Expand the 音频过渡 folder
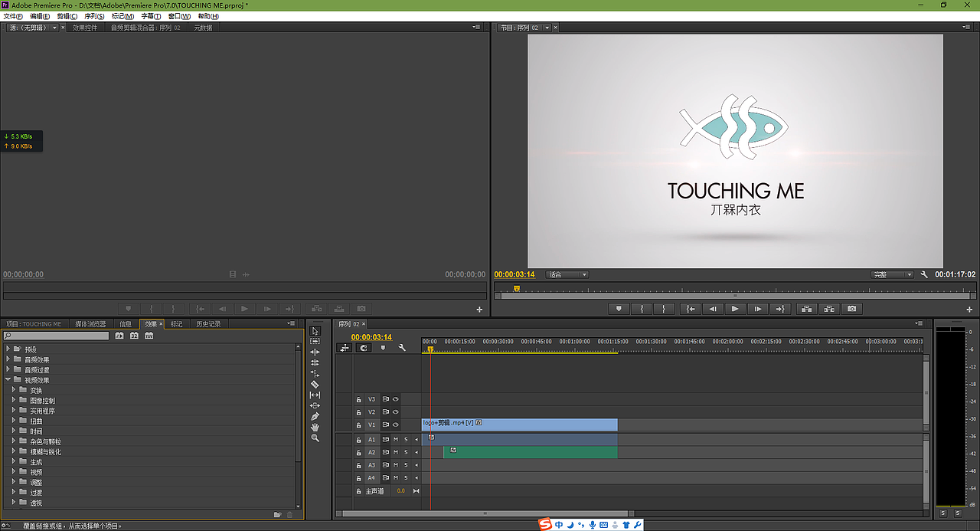Image resolution: width=980 pixels, height=531 pixels. point(8,369)
